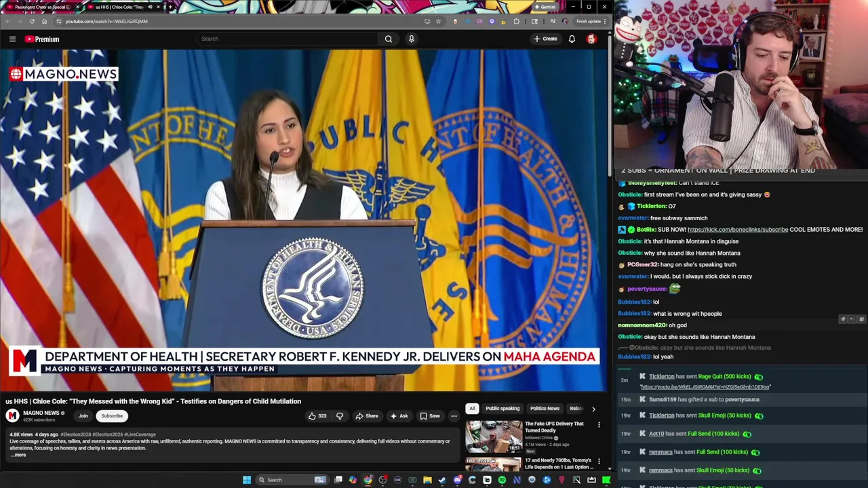
Task: Click the video player area
Action: [x=304, y=220]
